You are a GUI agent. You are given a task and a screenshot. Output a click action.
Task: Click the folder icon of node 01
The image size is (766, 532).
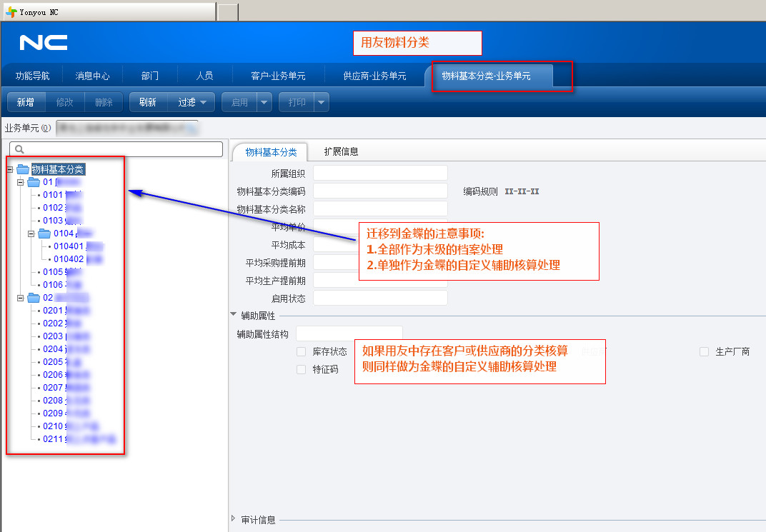[x=34, y=182]
